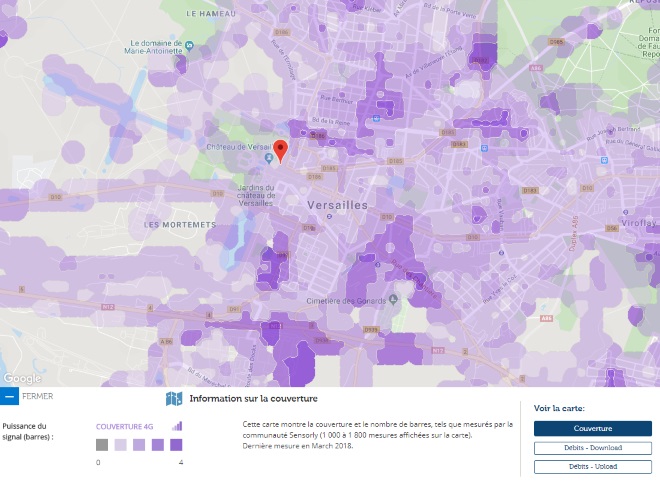Image resolution: width=660 pixels, height=488 pixels.
Task: Click the signal bars icon in legend
Action: pos(177,425)
